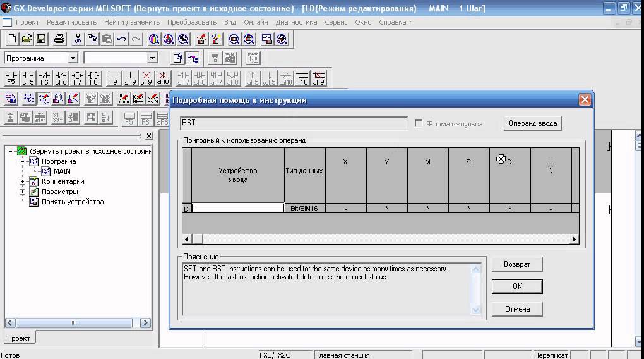Collapse the root project tree node
Image resolution: width=644 pixels, height=359 pixels.
10,151
